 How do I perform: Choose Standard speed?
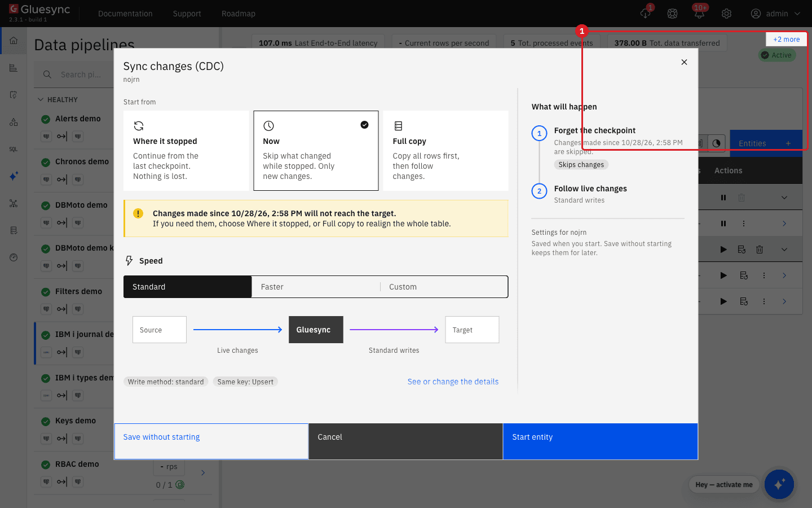click(x=188, y=287)
